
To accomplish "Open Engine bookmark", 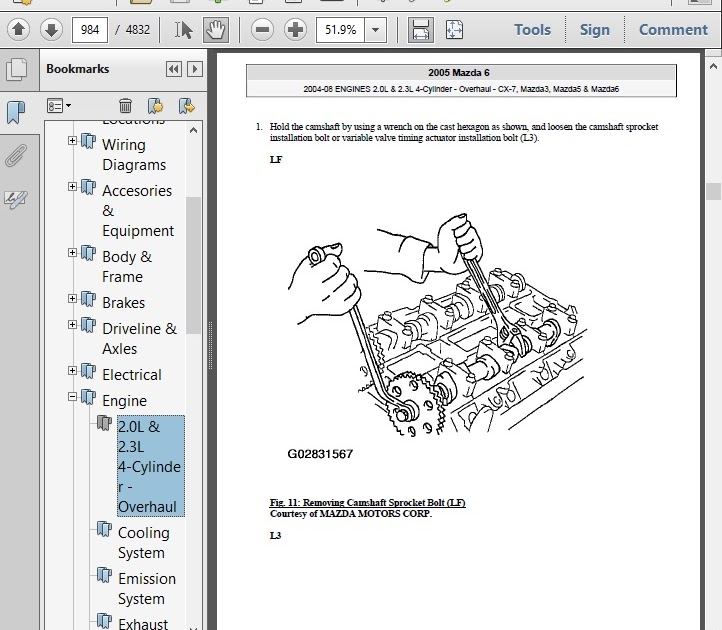I will 124,401.
